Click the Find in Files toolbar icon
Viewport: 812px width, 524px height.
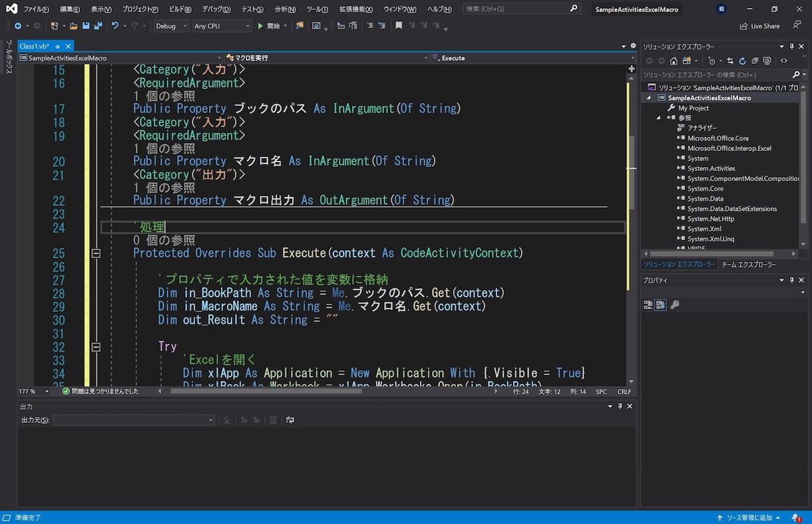click(x=299, y=26)
